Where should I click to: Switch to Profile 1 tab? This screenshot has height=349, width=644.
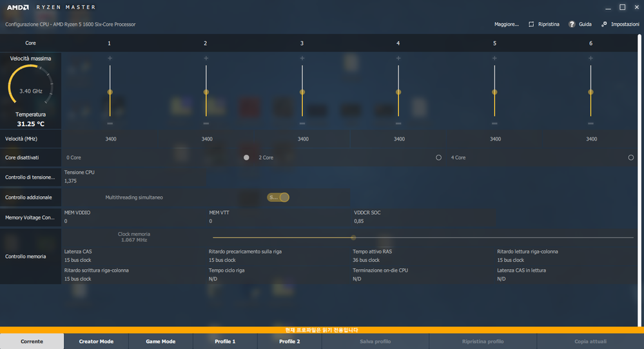coord(225,341)
